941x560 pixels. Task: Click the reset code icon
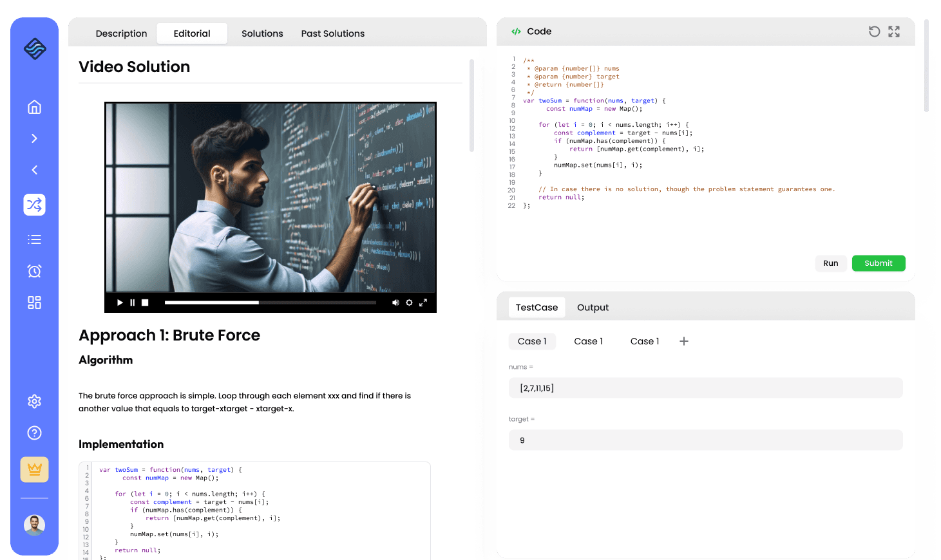[874, 31]
